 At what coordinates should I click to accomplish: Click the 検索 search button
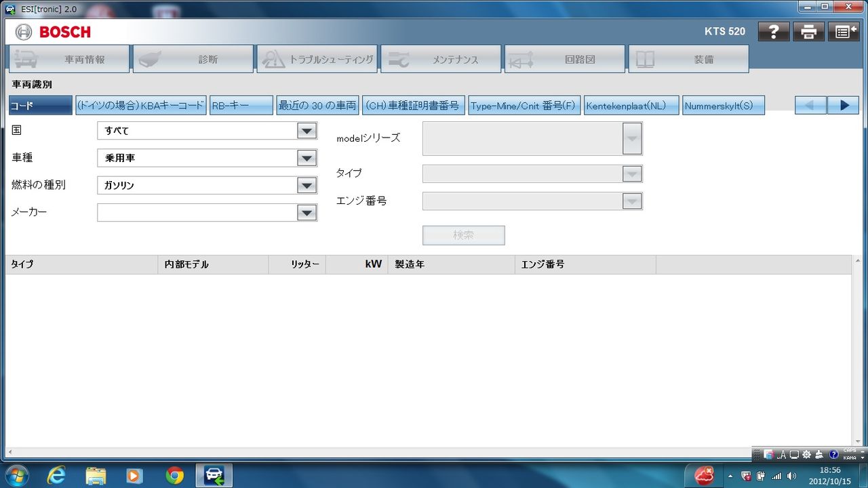pos(464,235)
